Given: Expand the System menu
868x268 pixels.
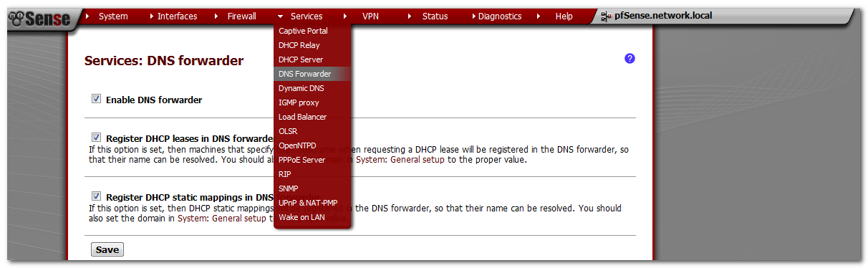Looking at the screenshot, I should coord(113,16).
